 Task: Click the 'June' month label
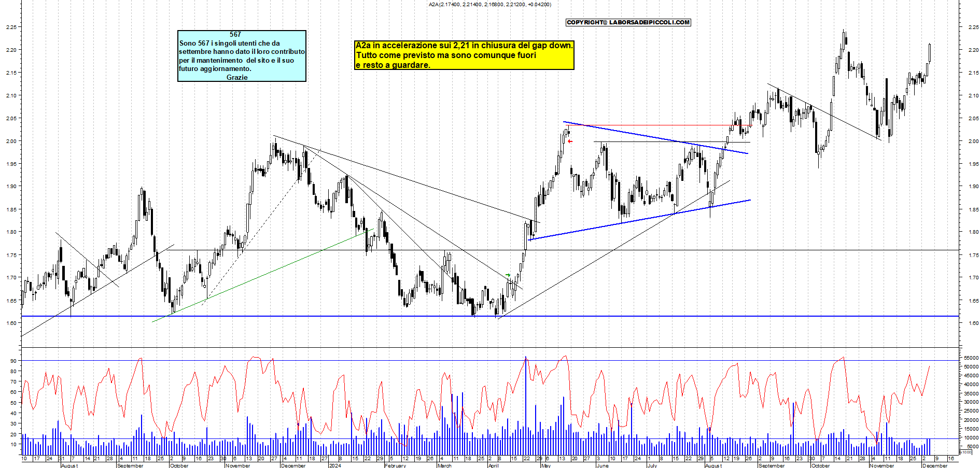[x=602, y=465]
